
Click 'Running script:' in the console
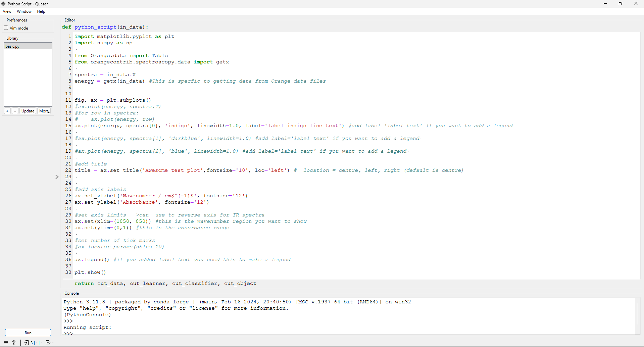[x=87, y=327]
